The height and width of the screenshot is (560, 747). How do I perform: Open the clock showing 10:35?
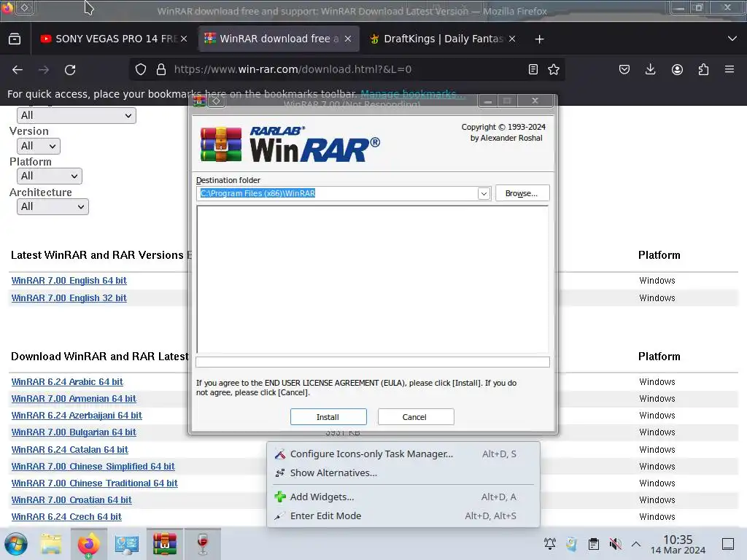678,544
